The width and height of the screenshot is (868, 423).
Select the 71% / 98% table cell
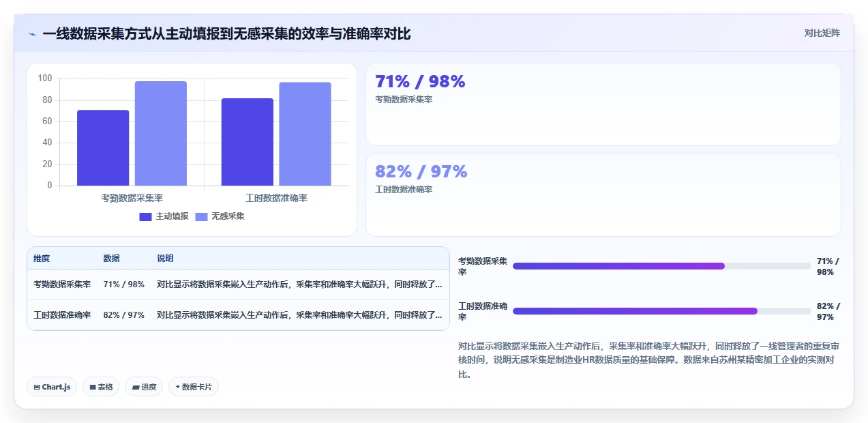123,285
